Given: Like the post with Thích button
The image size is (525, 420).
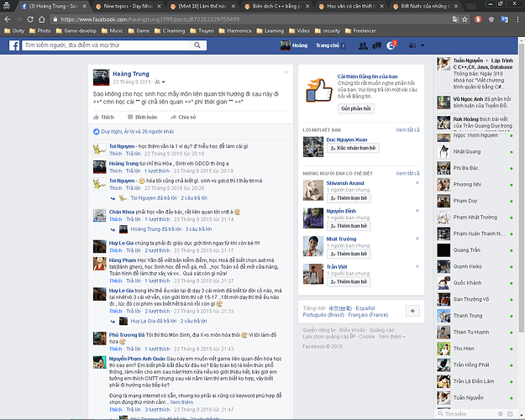Looking at the screenshot, I should (103, 118).
